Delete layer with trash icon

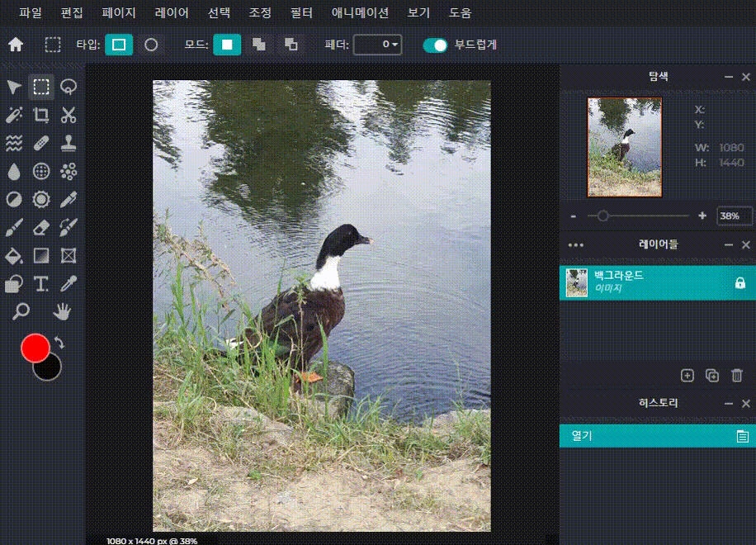[737, 375]
